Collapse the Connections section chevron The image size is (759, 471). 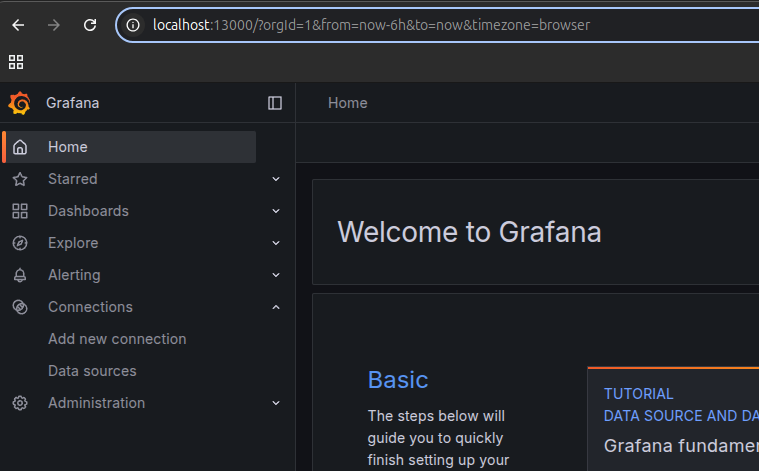click(x=276, y=307)
